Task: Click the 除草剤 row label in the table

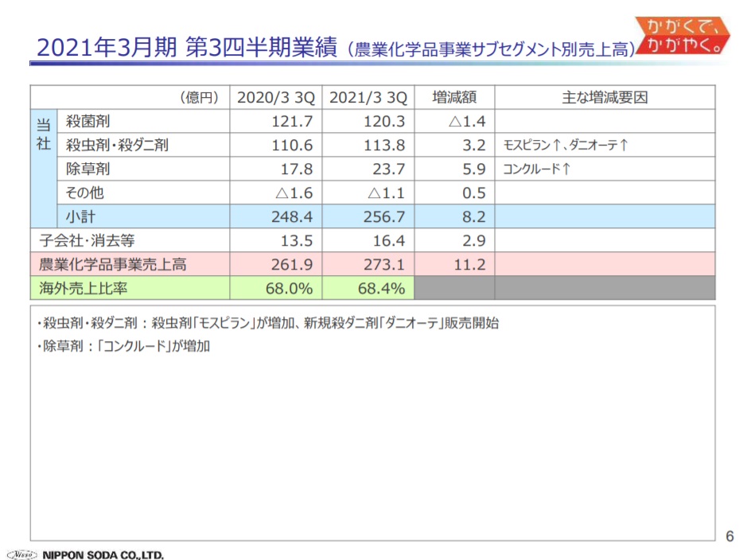Action: pos(88,169)
